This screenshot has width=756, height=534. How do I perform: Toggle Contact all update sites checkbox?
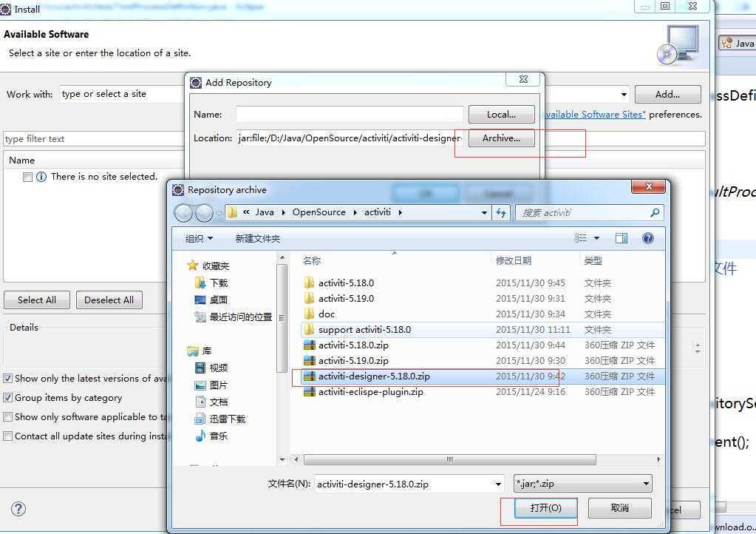coord(7,436)
